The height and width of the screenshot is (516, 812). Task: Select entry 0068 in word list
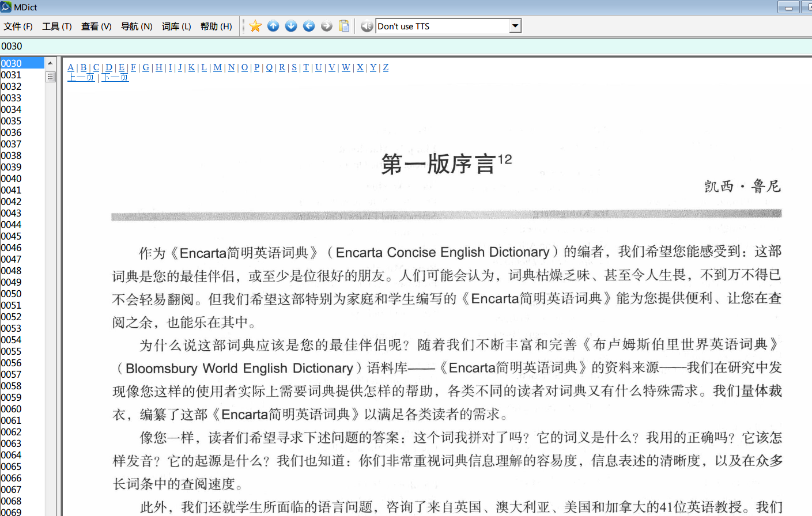point(22,501)
